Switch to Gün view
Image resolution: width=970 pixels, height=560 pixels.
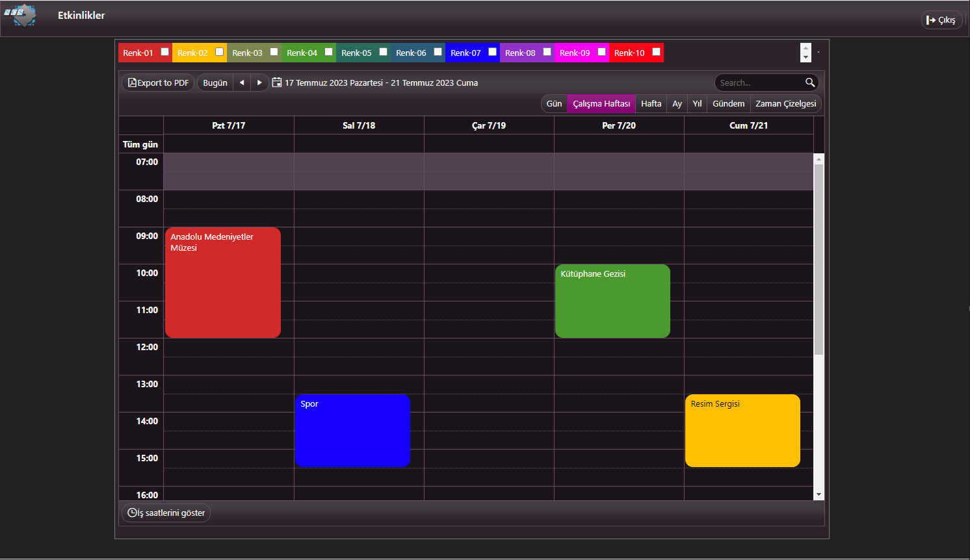554,104
